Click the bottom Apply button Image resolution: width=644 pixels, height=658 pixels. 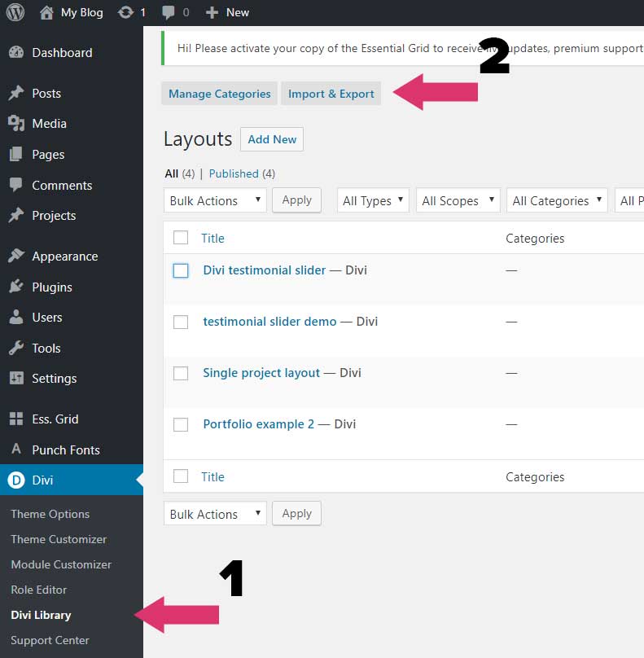click(296, 514)
